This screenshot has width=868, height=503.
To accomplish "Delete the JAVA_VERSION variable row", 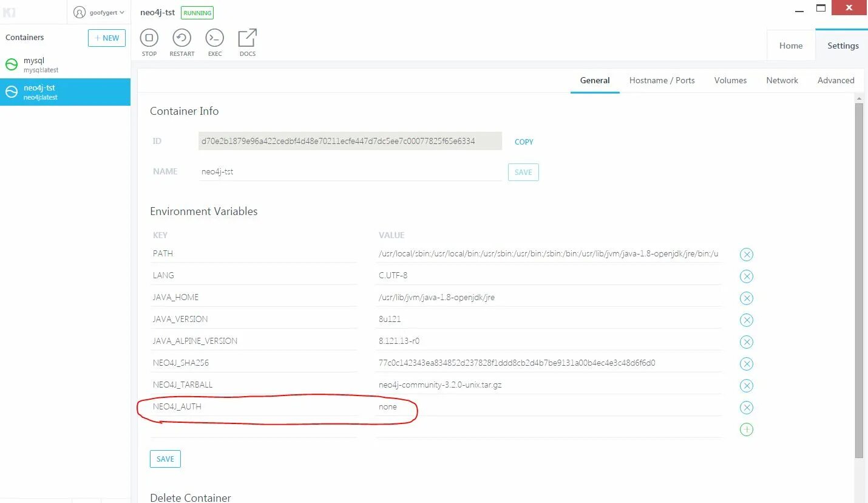I will (x=747, y=320).
